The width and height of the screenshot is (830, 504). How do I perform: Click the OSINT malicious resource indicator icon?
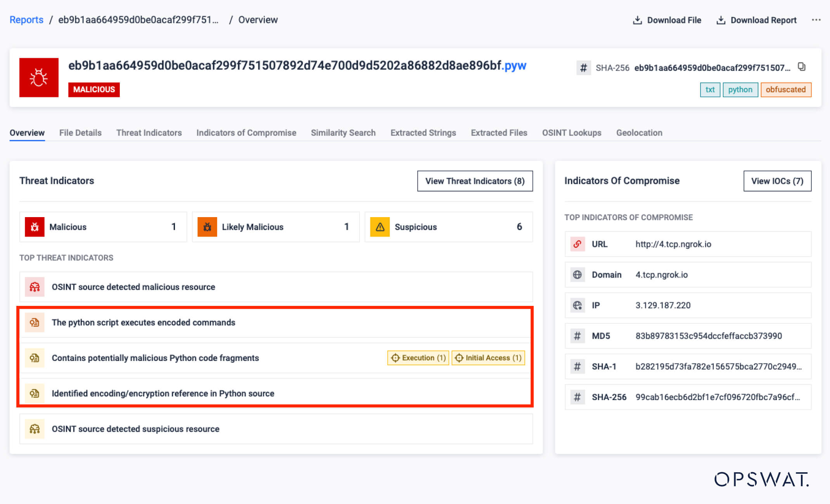pos(35,287)
